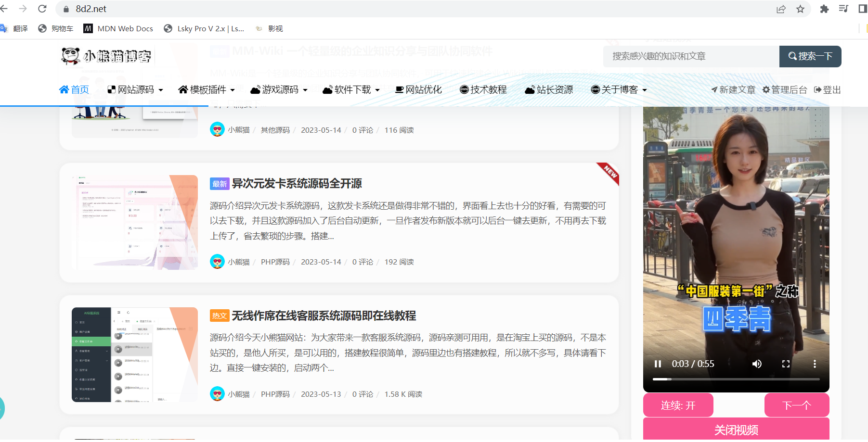Enter fullscreen on the video player
This screenshot has width=868, height=442.
pyautogui.click(x=786, y=364)
